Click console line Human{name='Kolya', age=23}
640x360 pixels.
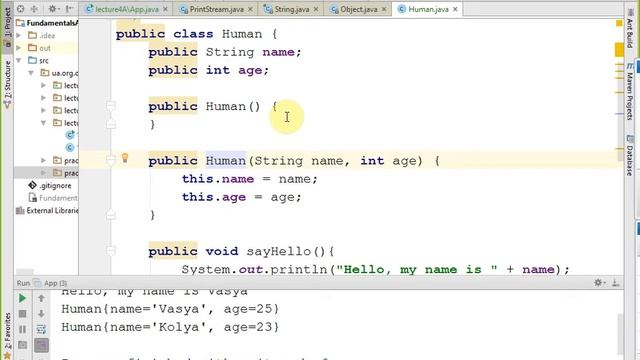[x=170, y=327]
